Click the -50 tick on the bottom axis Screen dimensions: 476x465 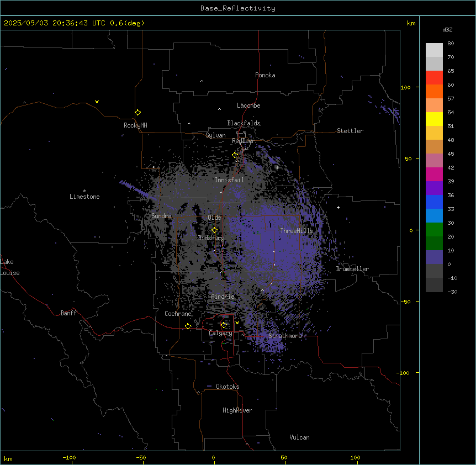[x=141, y=457]
